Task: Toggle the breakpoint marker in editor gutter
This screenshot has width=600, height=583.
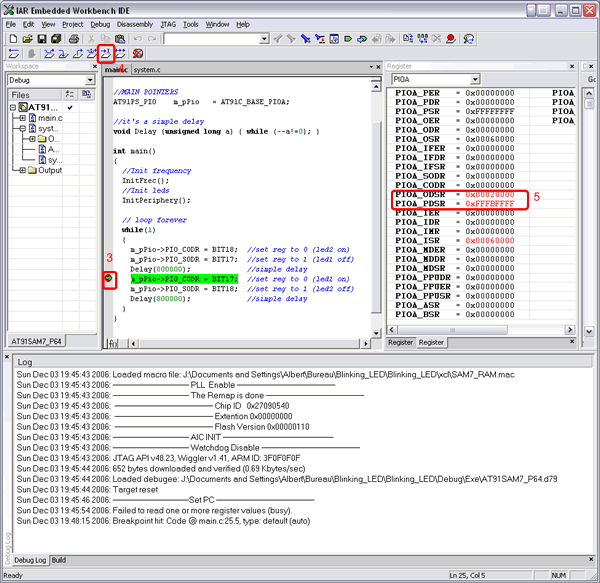Action: coord(109,280)
